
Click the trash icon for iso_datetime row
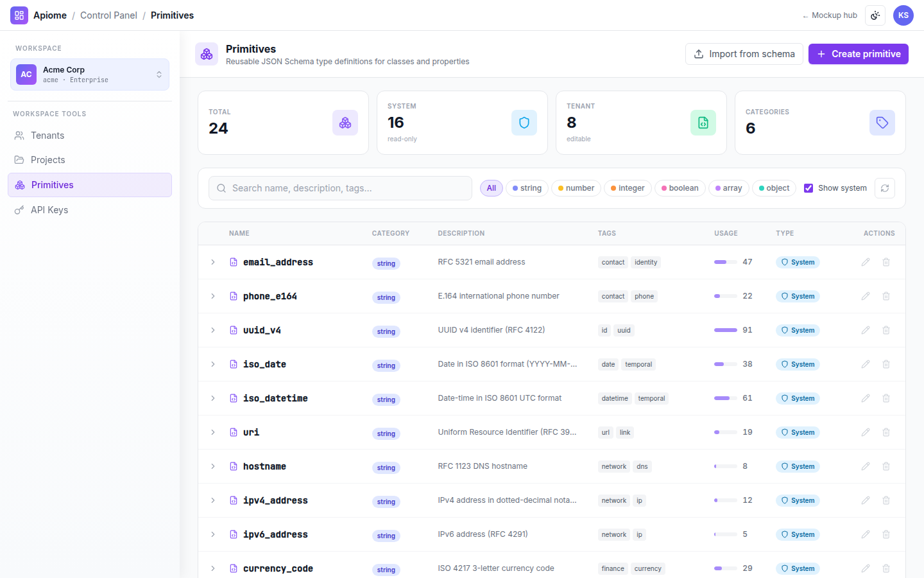886,398
